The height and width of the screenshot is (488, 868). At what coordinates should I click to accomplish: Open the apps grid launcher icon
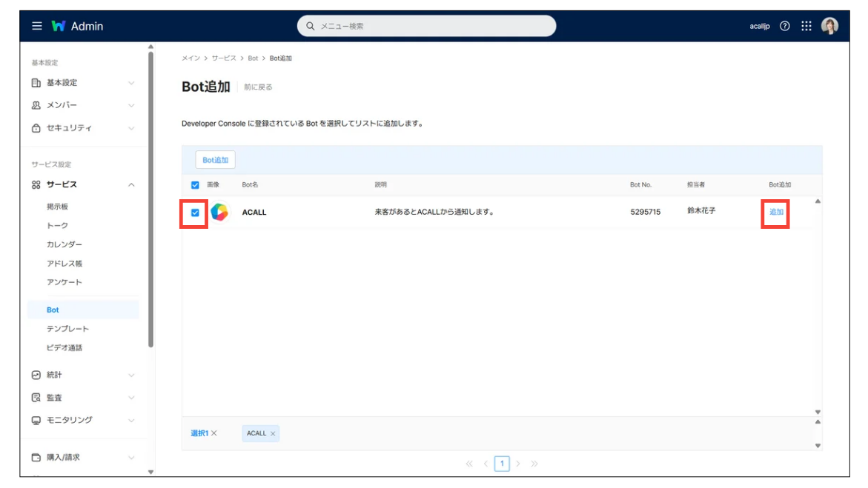(x=806, y=26)
